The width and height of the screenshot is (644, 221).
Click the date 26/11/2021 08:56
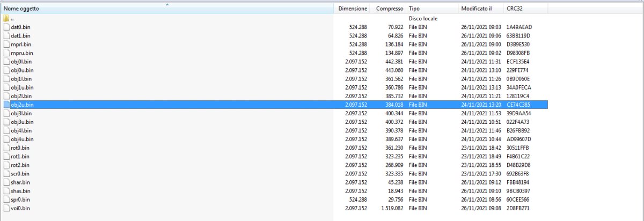(481, 199)
